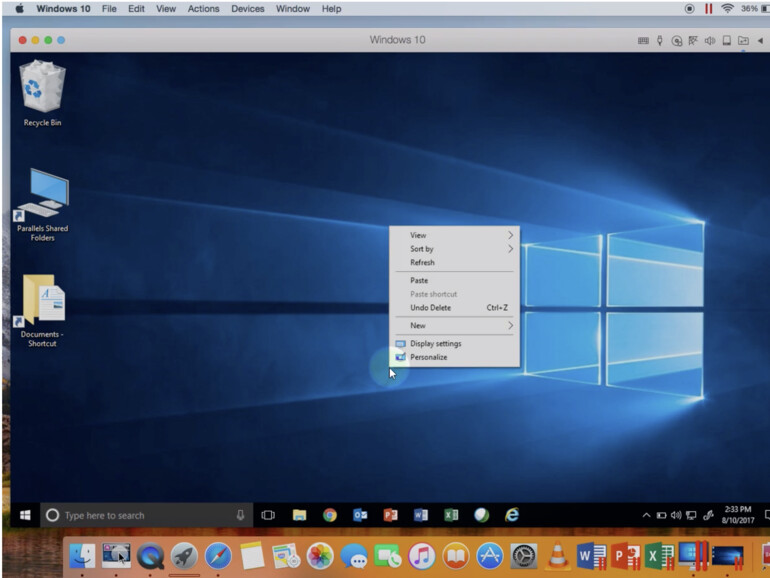Open the Windows Start menu

click(x=25, y=515)
